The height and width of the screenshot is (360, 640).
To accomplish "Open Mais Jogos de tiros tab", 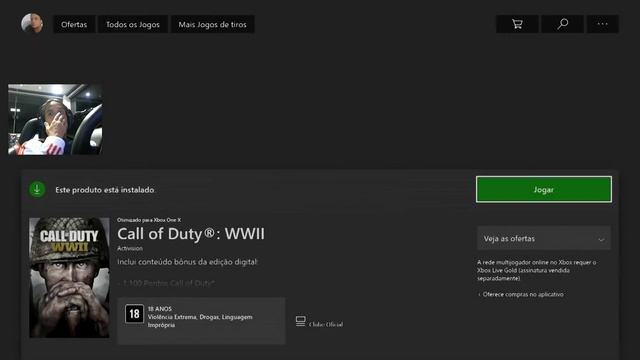I will click(212, 24).
